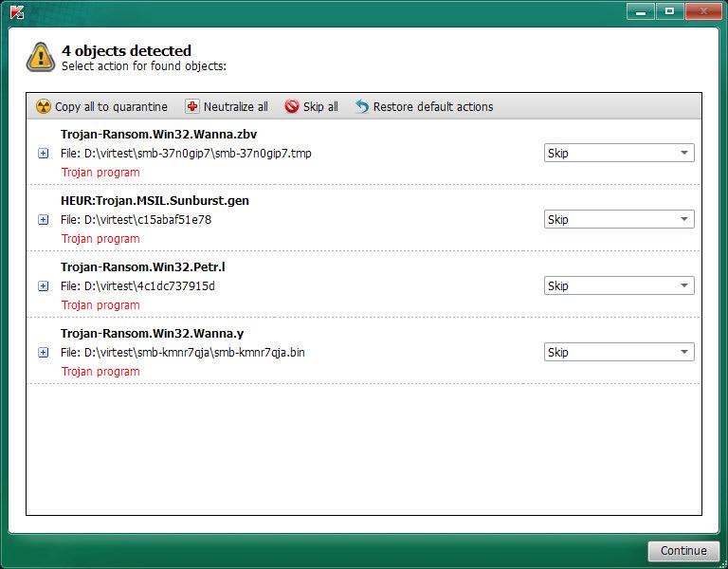Click file path D:\virtest\c15abaf51e78

click(x=136, y=220)
